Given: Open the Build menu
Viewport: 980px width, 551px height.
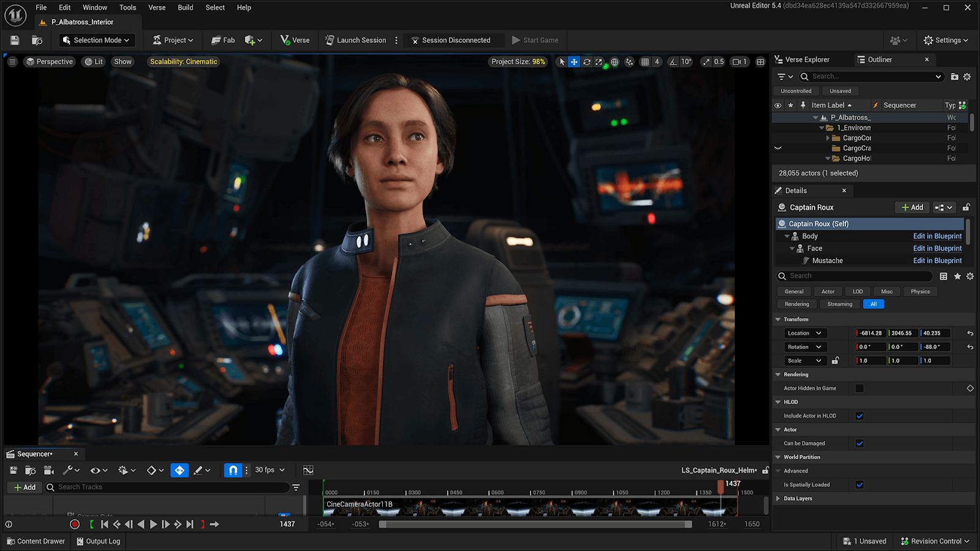Looking at the screenshot, I should point(185,7).
